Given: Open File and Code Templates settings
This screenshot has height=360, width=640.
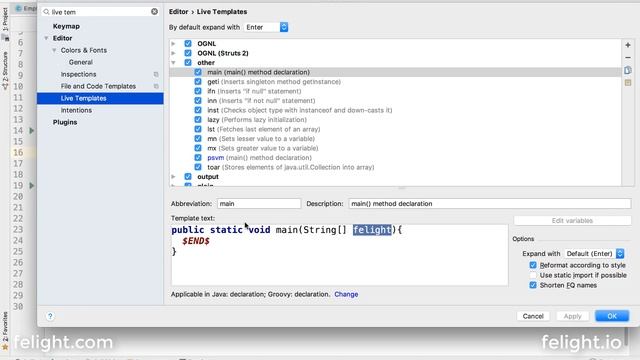Looking at the screenshot, I should (98, 86).
